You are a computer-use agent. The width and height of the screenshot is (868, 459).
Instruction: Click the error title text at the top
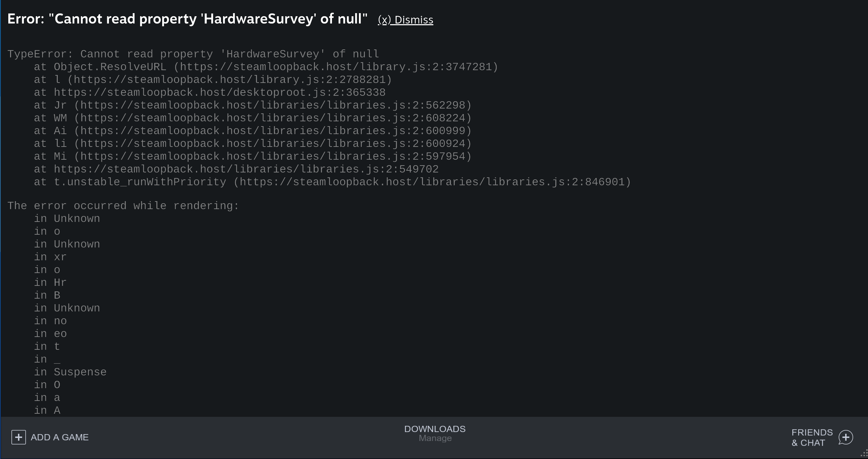tap(187, 19)
